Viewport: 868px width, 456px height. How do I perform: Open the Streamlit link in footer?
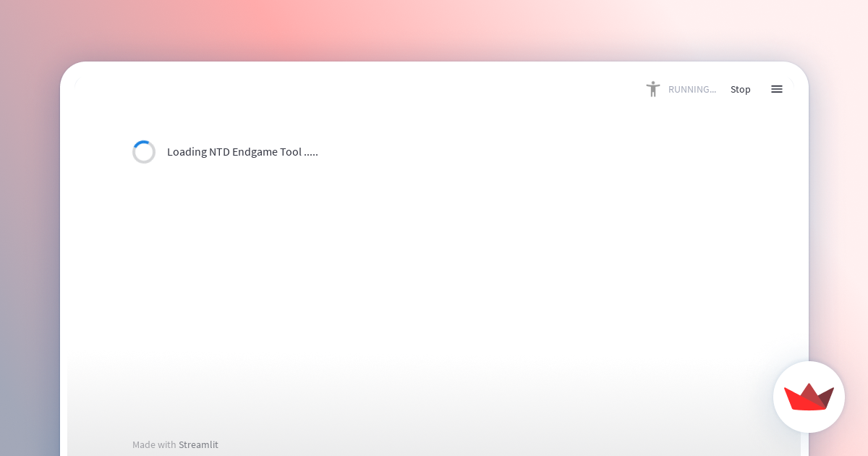point(198,444)
